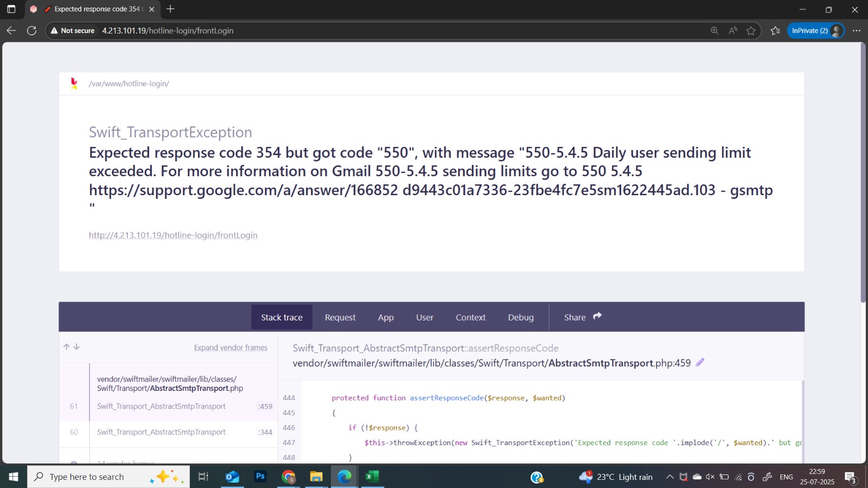Open Excel from the taskbar
The height and width of the screenshot is (488, 868).
pos(372,477)
